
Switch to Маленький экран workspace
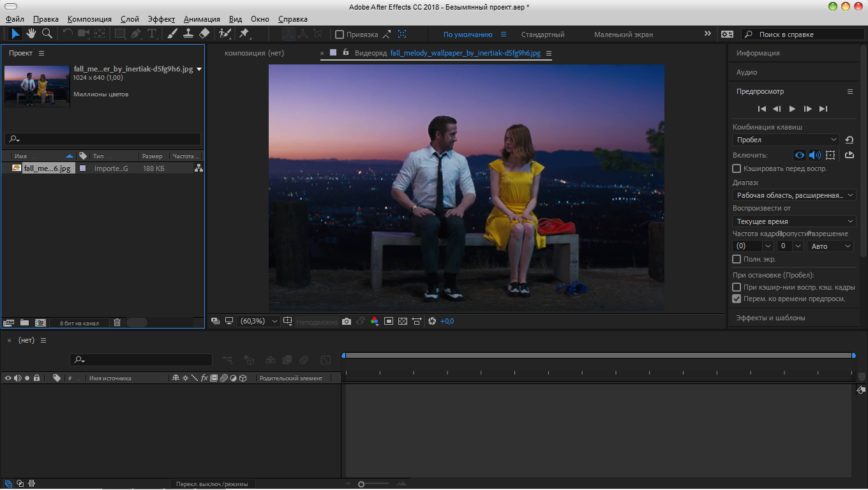point(624,34)
